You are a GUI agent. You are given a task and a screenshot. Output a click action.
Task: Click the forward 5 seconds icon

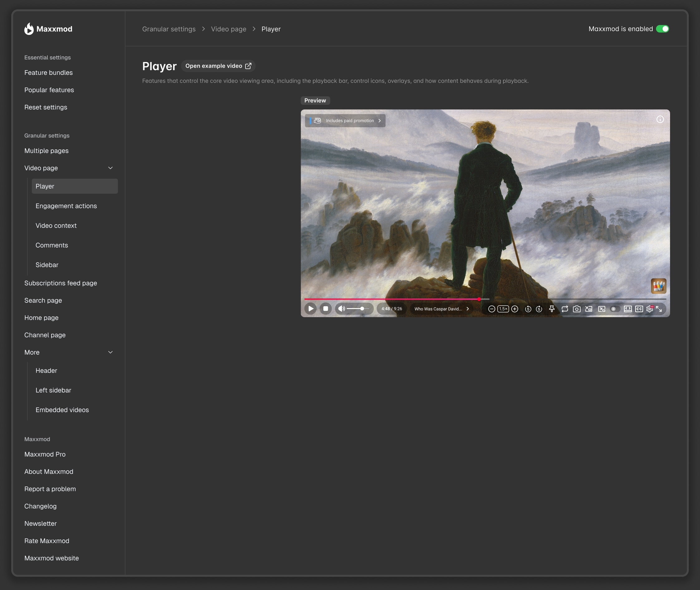[539, 309]
